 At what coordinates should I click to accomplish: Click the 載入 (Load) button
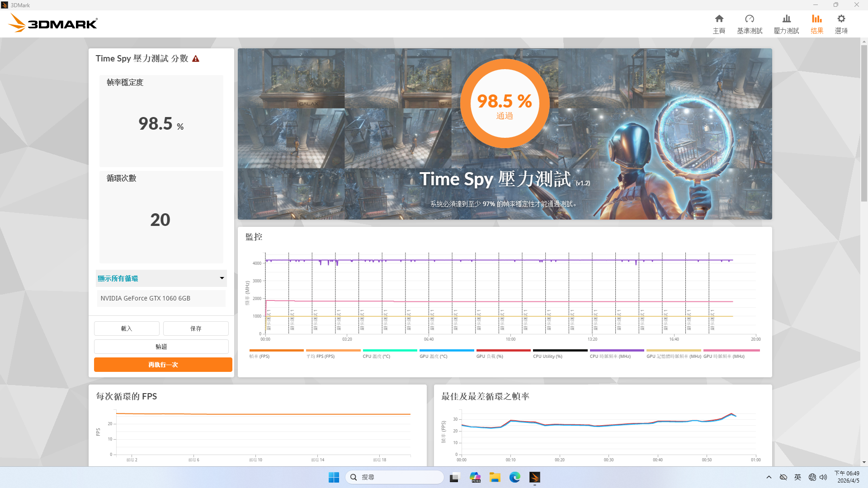(x=127, y=328)
